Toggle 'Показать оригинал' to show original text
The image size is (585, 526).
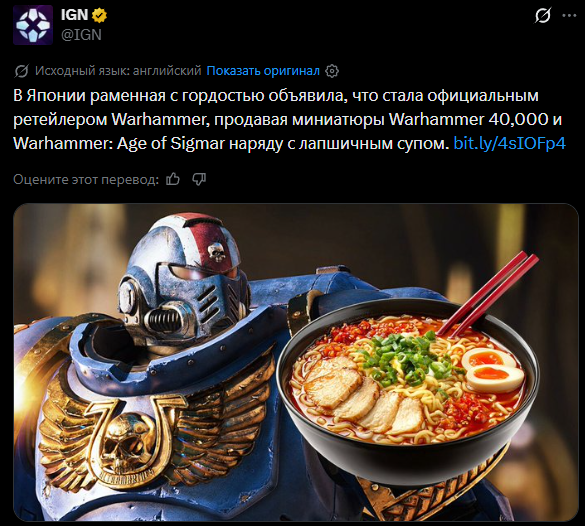click(263, 71)
